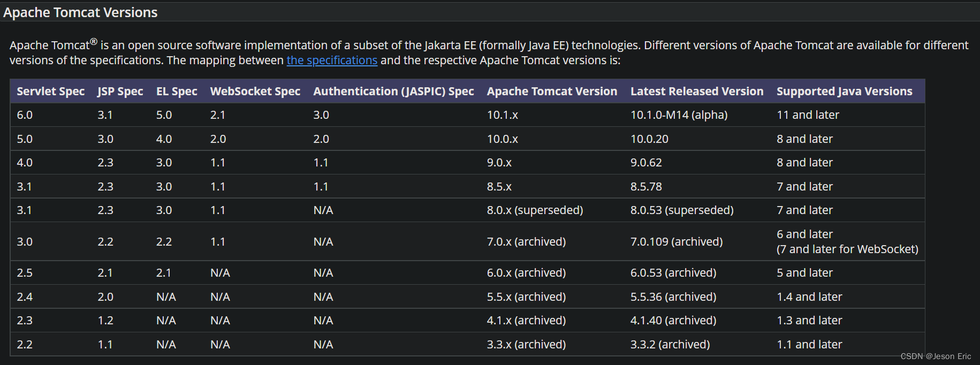Select the '3.3.x (archived)' cell

(x=527, y=345)
